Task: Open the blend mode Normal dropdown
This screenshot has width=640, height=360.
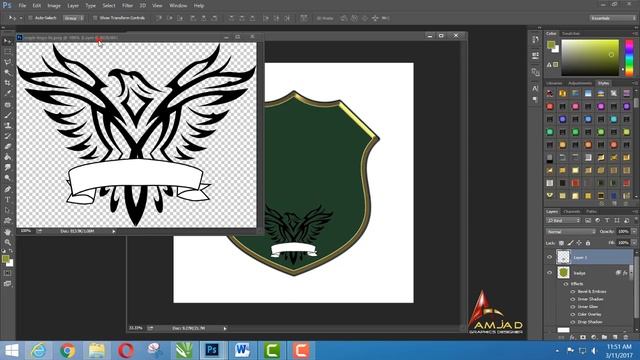Action: (571, 231)
